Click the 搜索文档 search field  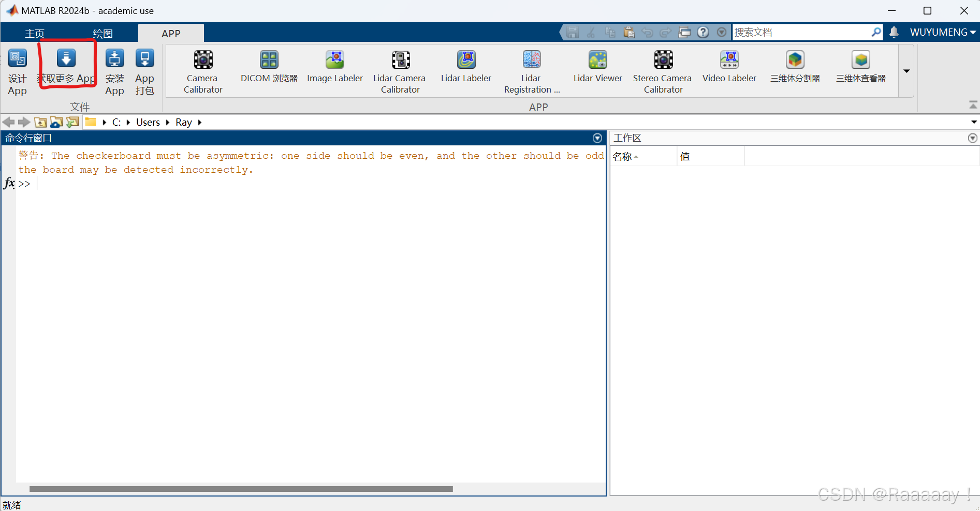[801, 32]
